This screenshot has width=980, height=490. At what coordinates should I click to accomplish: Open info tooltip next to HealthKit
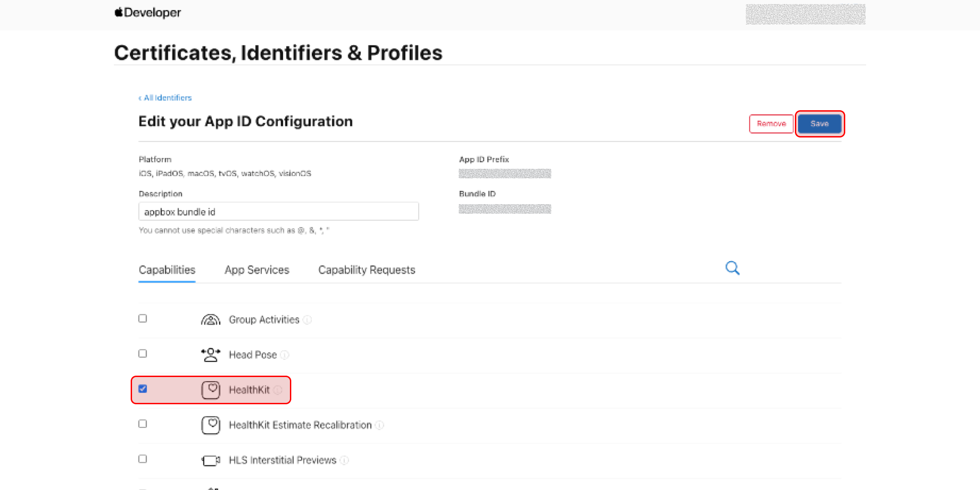[x=278, y=390]
